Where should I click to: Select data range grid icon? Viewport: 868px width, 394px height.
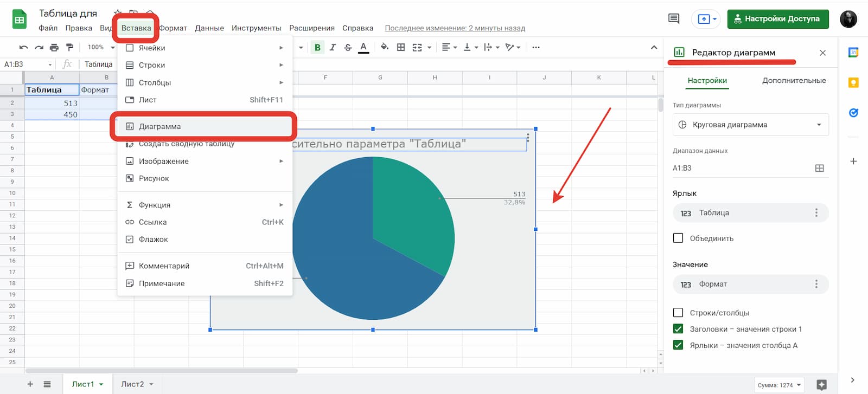819,169
